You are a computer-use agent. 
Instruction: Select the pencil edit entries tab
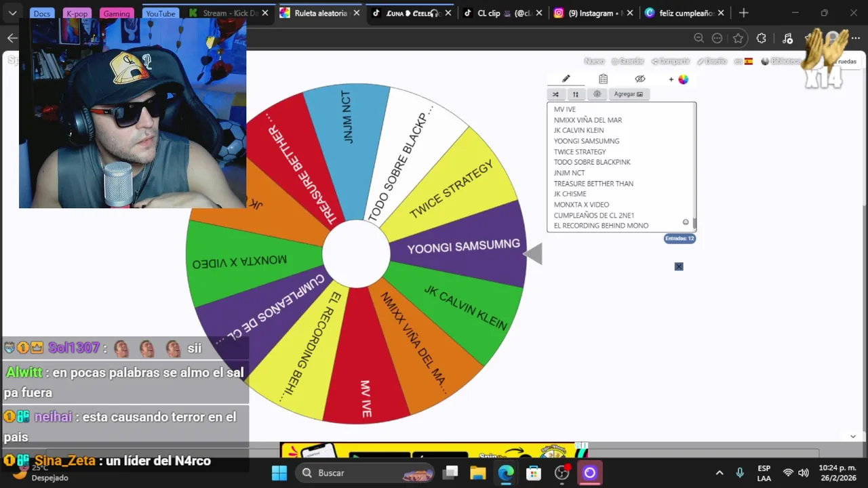pyautogui.click(x=566, y=79)
